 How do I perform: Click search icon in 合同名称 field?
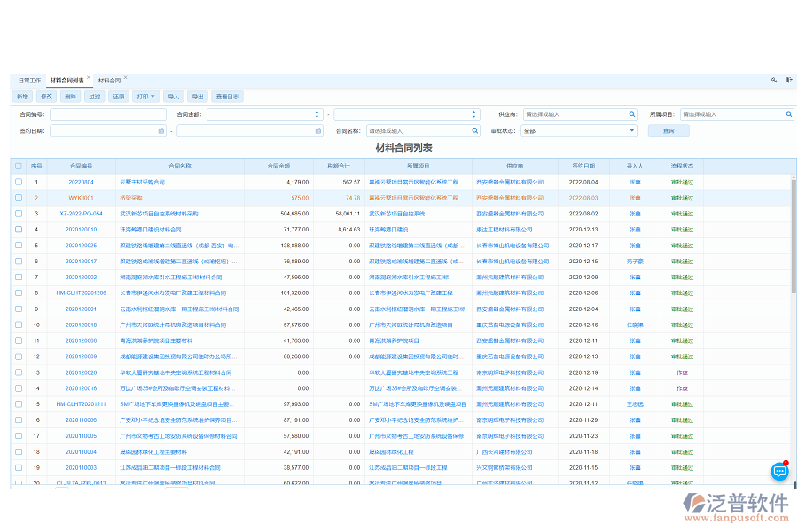(475, 130)
